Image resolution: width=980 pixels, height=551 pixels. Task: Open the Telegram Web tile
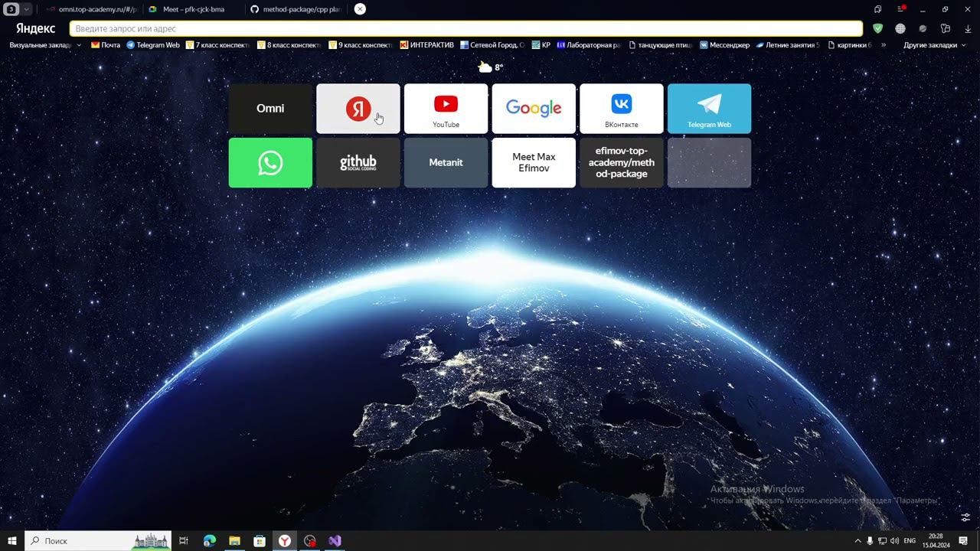pyautogui.click(x=709, y=109)
